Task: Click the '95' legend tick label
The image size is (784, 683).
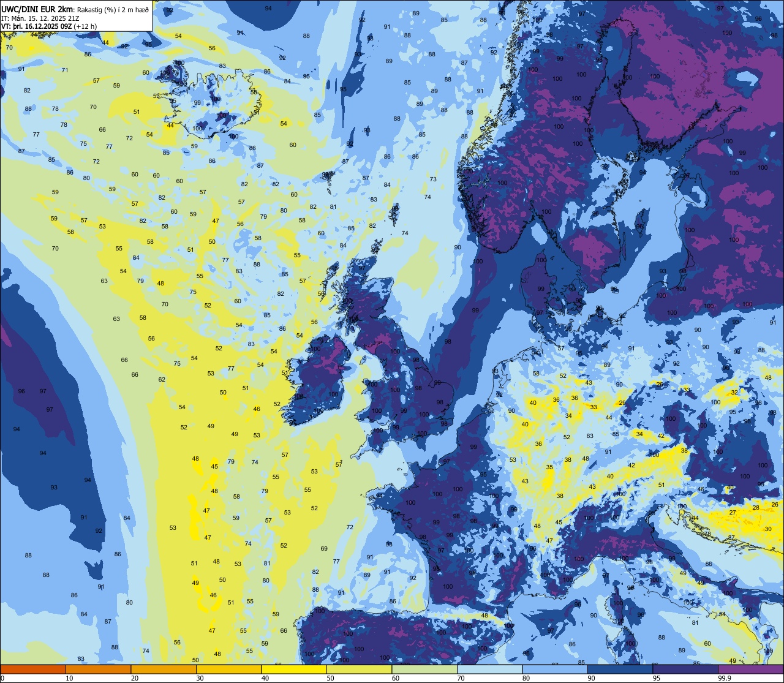Action: tap(657, 678)
